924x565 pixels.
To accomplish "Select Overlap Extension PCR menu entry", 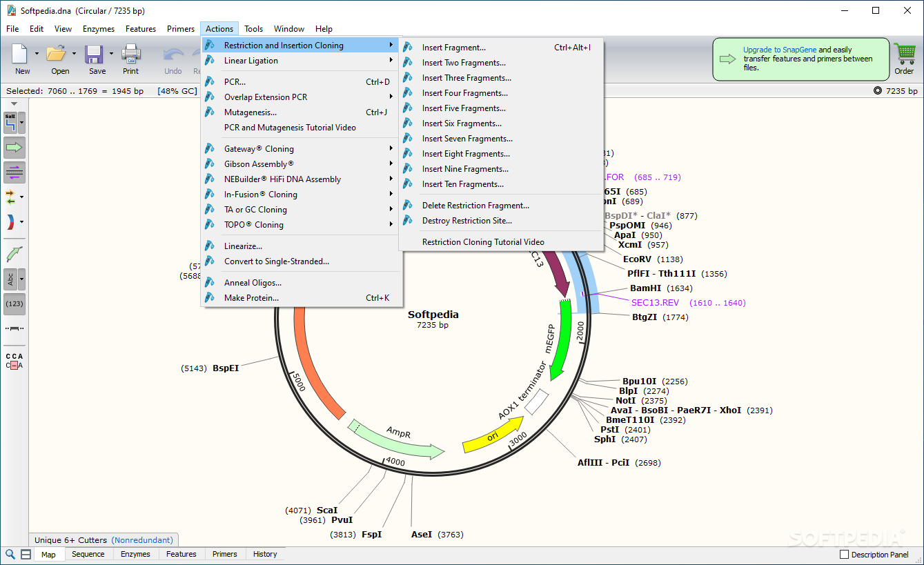I will click(x=301, y=97).
